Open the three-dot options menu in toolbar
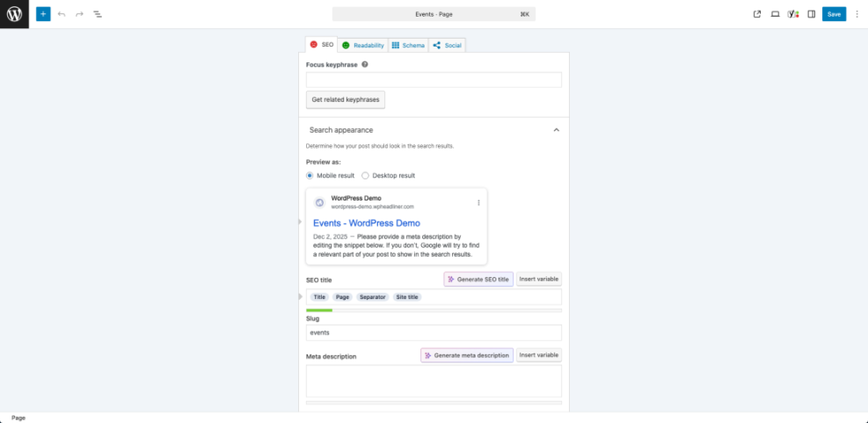868x423 pixels. click(857, 14)
